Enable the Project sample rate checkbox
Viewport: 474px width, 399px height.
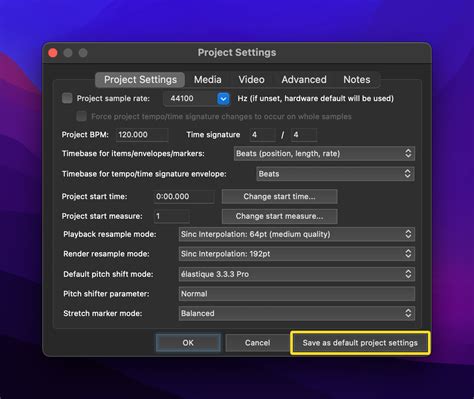(67, 98)
